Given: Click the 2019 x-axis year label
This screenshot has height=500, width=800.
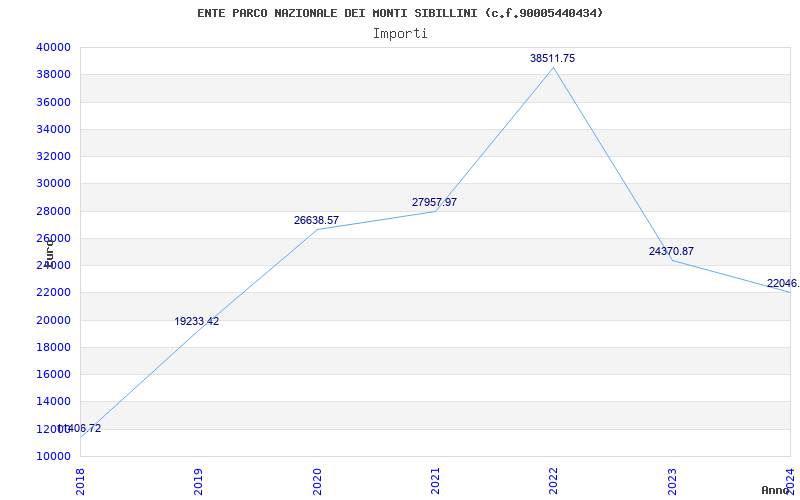Looking at the screenshot, I should [198, 482].
